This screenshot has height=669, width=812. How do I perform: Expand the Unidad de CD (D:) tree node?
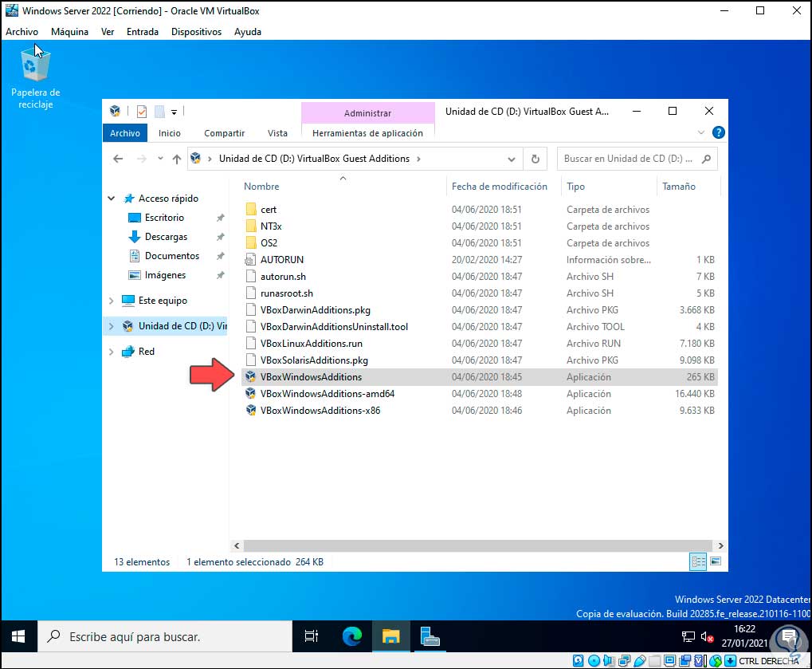click(x=112, y=326)
